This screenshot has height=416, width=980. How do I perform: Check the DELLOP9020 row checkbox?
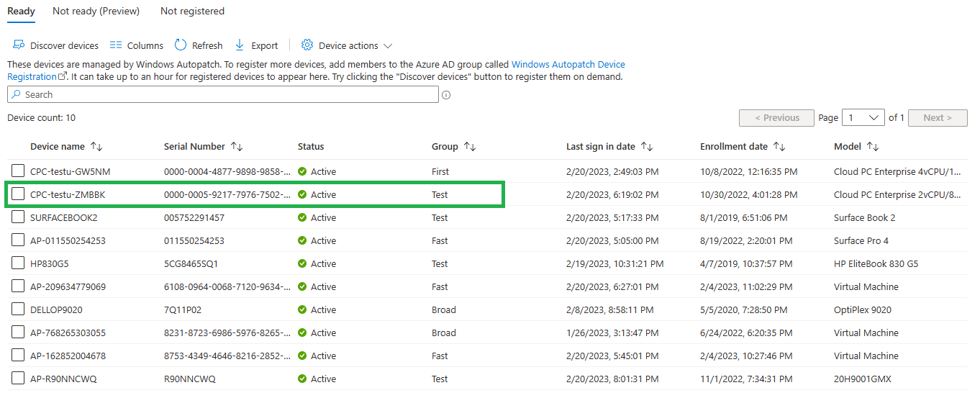pyautogui.click(x=18, y=309)
